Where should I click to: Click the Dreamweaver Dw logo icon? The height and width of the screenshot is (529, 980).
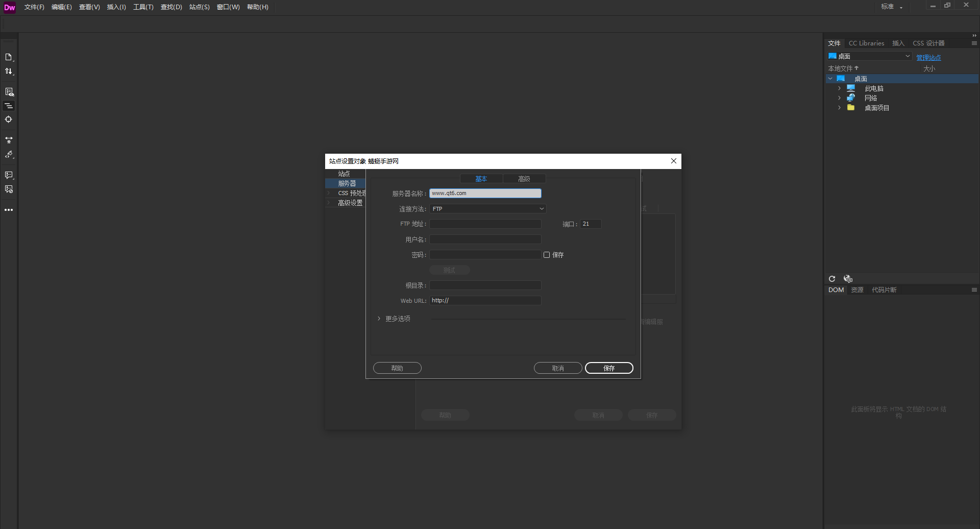coord(10,7)
